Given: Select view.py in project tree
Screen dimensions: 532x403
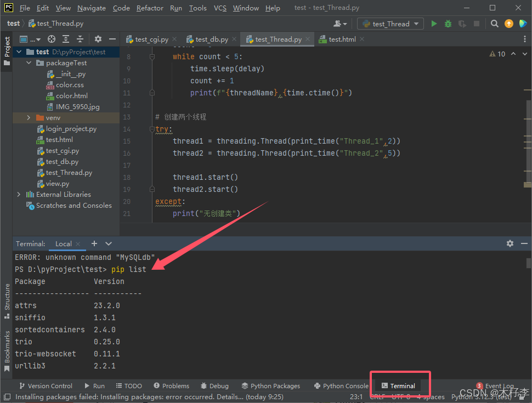Looking at the screenshot, I should pyautogui.click(x=53, y=184).
